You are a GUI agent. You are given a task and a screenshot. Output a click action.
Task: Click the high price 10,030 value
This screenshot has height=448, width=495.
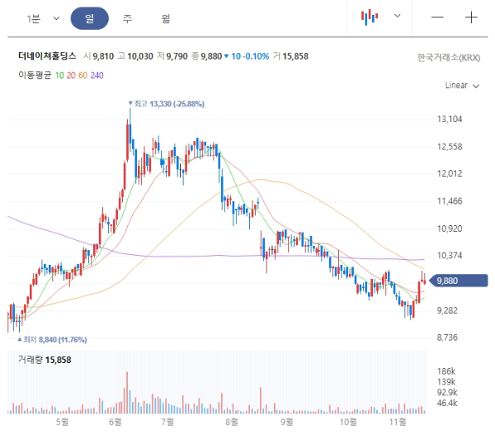(140, 56)
